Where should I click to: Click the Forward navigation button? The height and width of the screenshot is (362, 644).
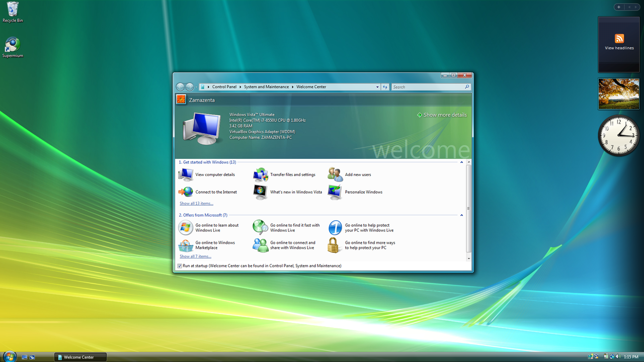[x=190, y=87]
